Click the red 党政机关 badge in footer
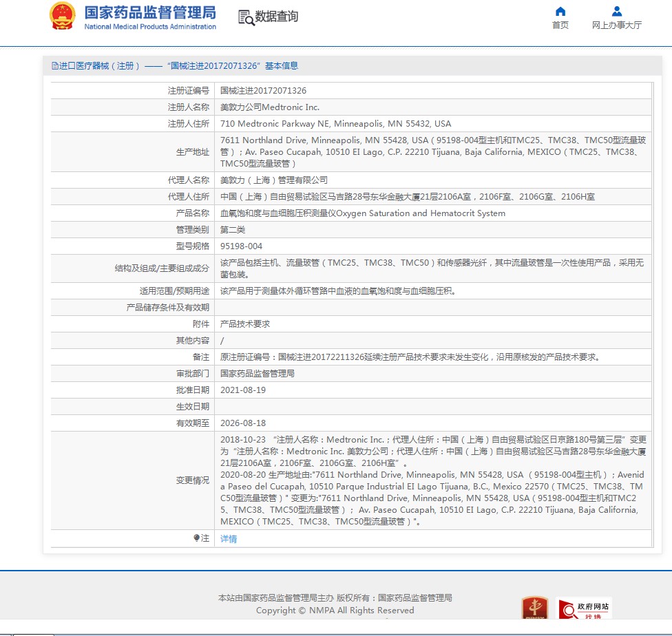 click(x=534, y=608)
